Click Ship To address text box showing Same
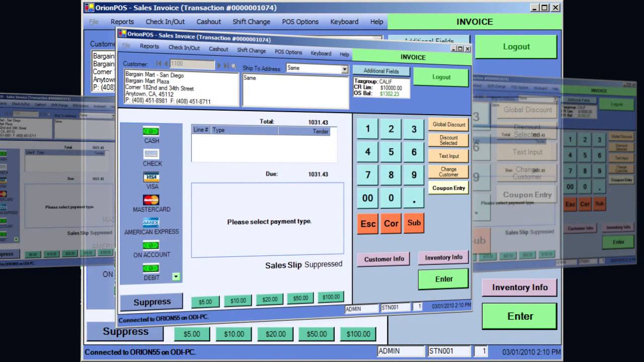This screenshot has height=362, width=644. tap(295, 91)
